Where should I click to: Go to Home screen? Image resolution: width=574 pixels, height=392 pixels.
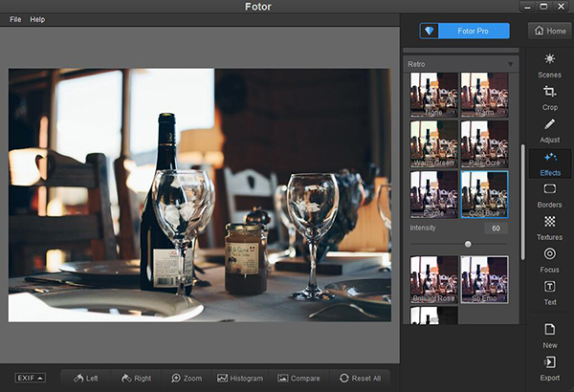pyautogui.click(x=549, y=31)
